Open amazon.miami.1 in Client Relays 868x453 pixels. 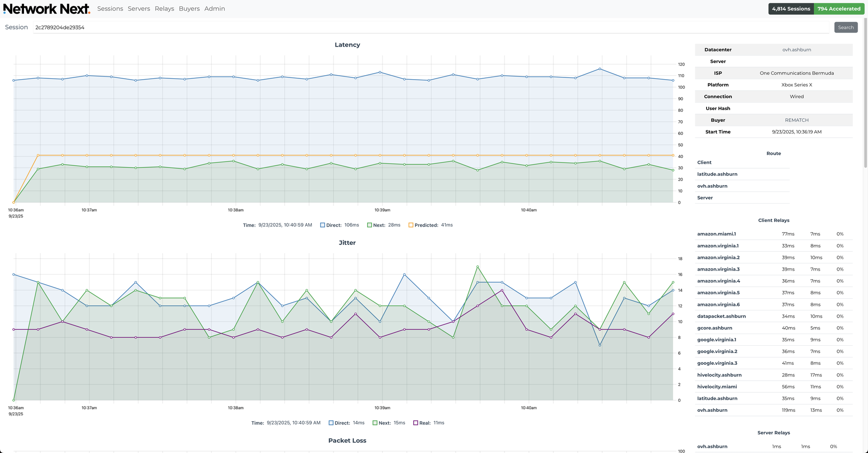(x=717, y=234)
